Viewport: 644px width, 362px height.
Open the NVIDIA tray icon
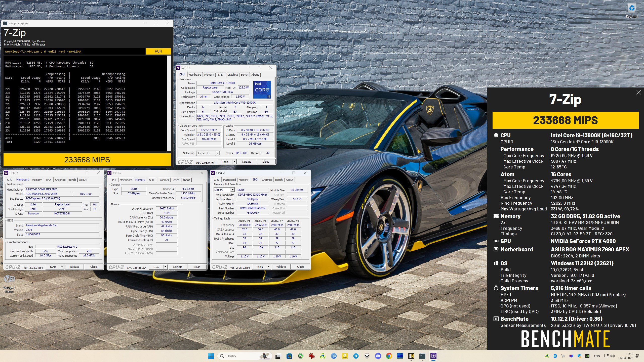pos(587,356)
